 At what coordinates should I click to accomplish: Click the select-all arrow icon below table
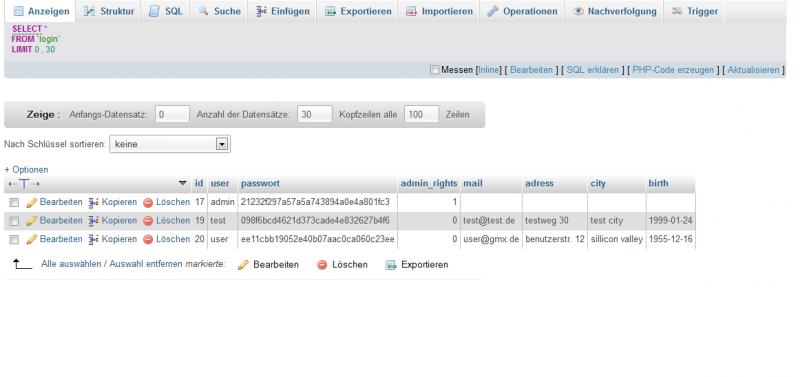pyautogui.click(x=22, y=264)
